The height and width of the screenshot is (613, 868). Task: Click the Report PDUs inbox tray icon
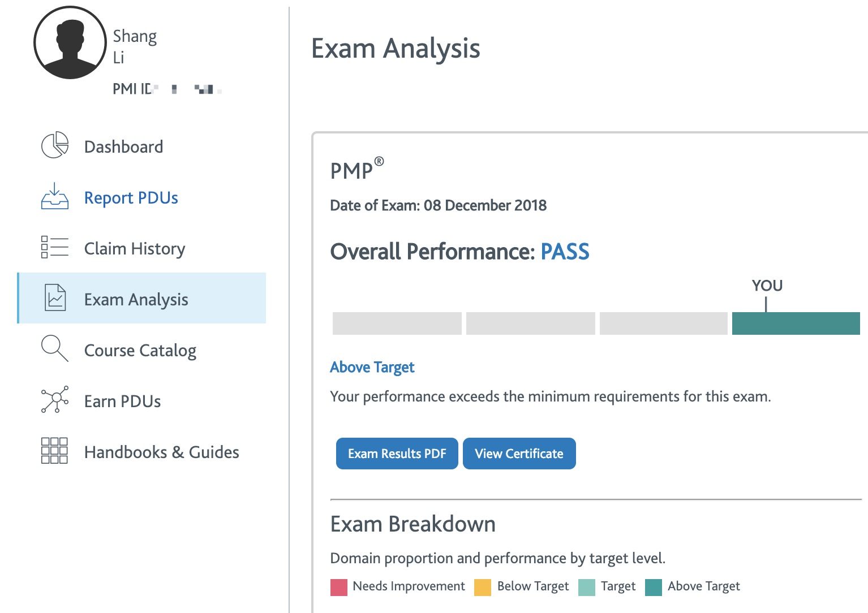coord(55,196)
